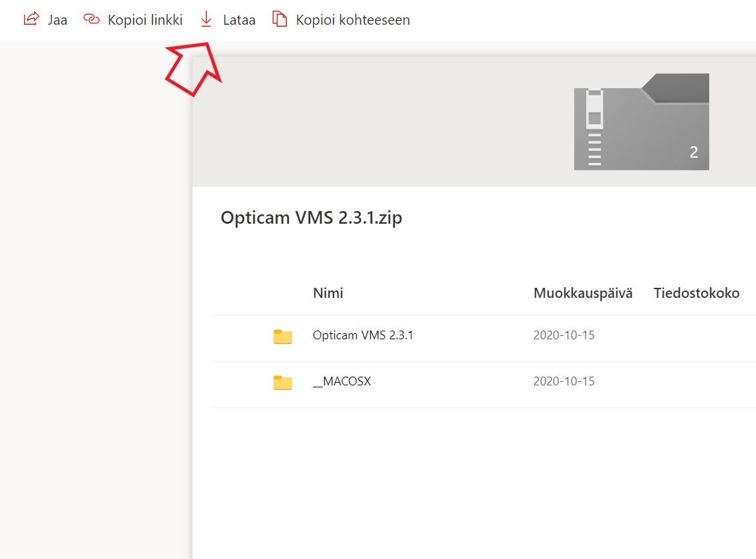Select the Kopioi linkki chain icon

(92, 19)
